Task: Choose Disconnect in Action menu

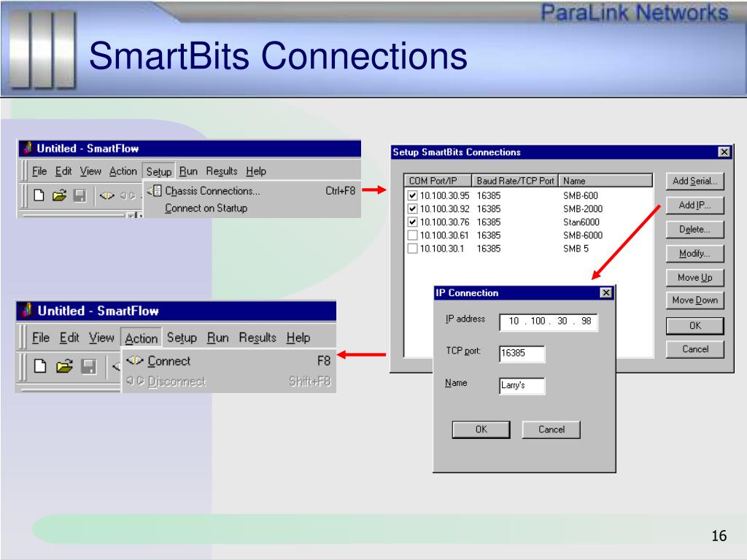Action: pyautogui.click(x=228, y=381)
